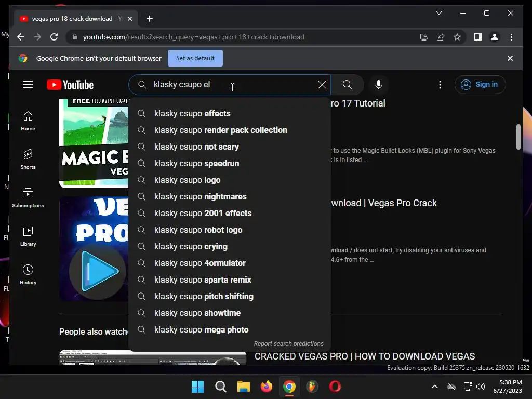Open the Vegas Pro play-button thumbnail
The width and height of the screenshot is (532, 399).
click(94, 249)
